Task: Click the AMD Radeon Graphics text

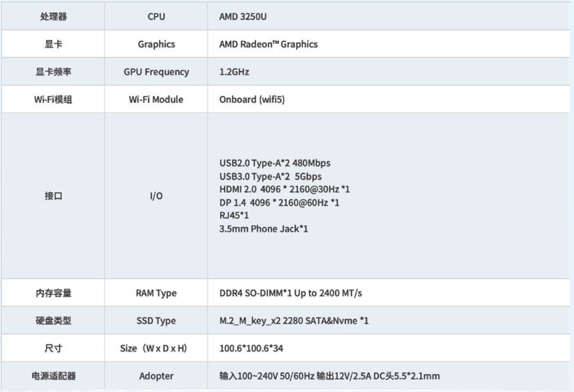Action: (268, 44)
